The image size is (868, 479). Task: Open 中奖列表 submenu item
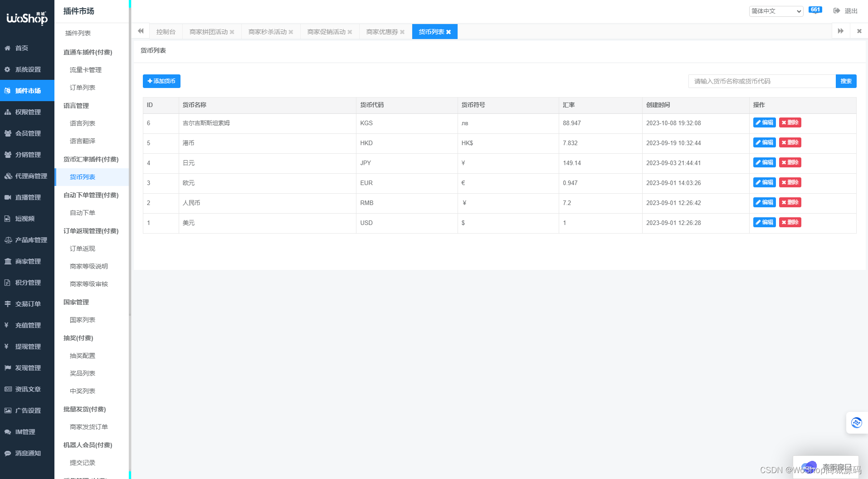click(83, 391)
